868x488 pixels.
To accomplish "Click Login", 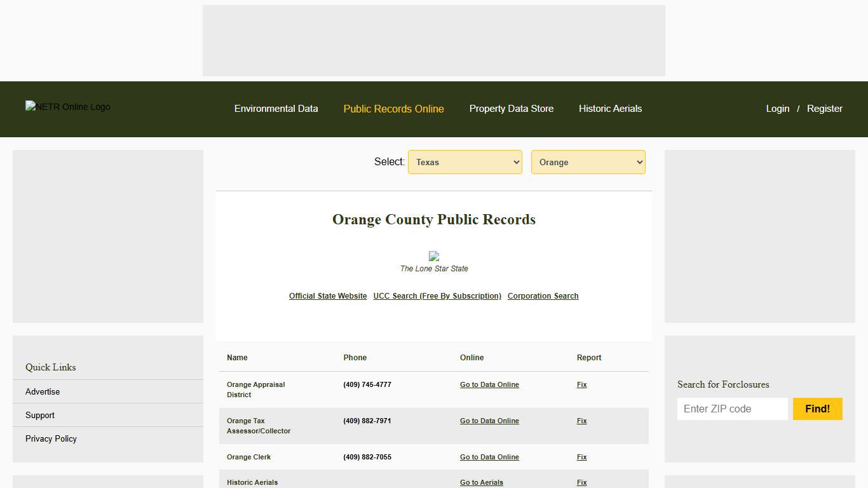I will pyautogui.click(x=777, y=109).
